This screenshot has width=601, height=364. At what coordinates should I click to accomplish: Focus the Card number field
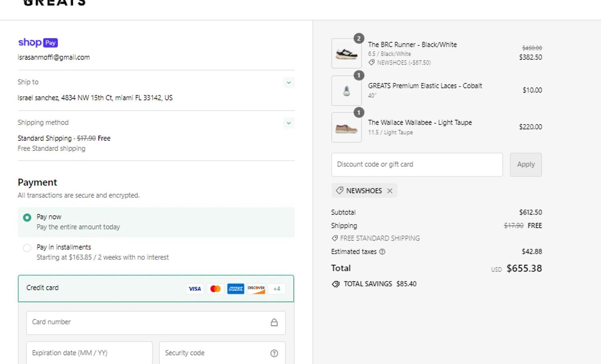156,323
